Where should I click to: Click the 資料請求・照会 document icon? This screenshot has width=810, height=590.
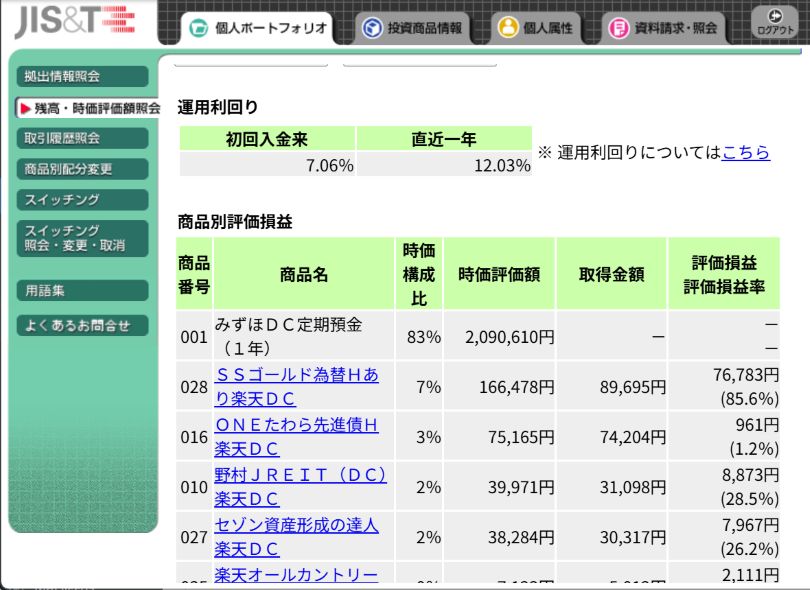618,28
